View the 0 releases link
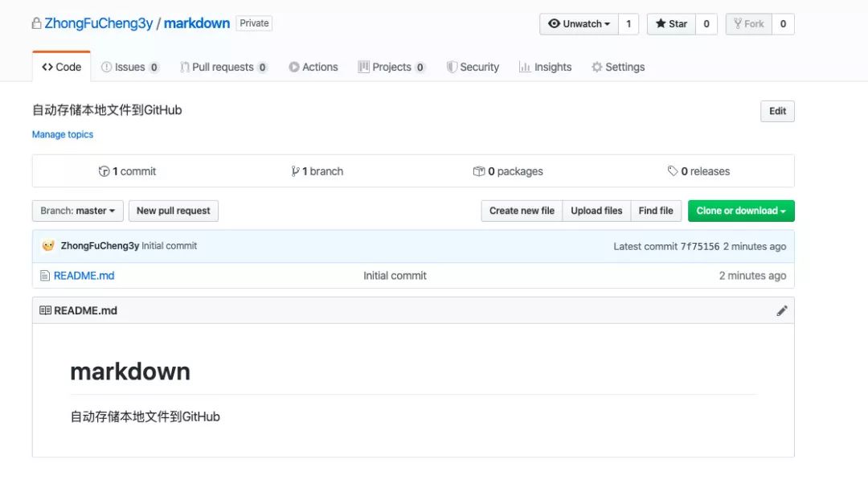868x488 pixels. click(698, 171)
